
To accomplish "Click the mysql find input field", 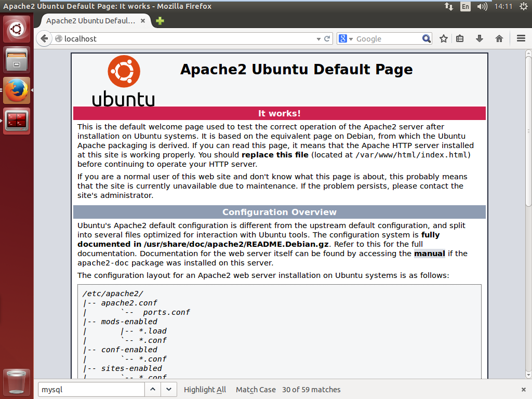I will [91, 390].
